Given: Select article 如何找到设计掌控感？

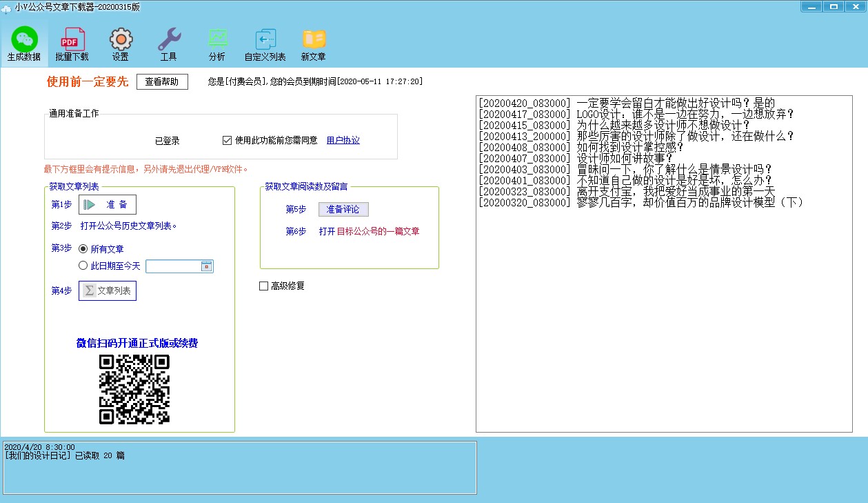Looking at the screenshot, I should [x=581, y=147].
